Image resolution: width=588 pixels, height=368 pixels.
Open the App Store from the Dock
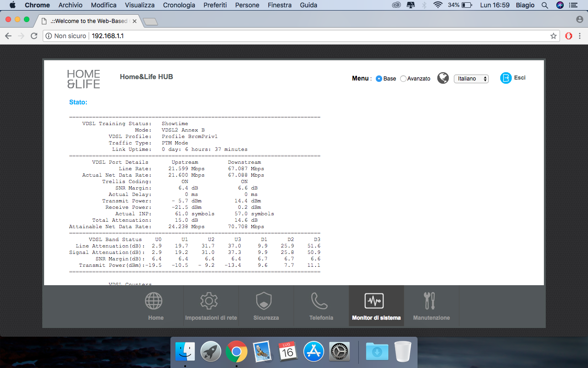(x=314, y=352)
